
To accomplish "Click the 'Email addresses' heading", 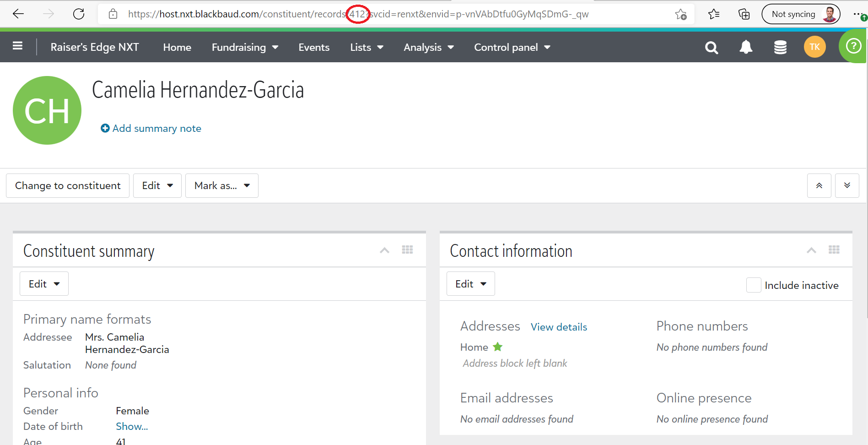I will click(507, 398).
